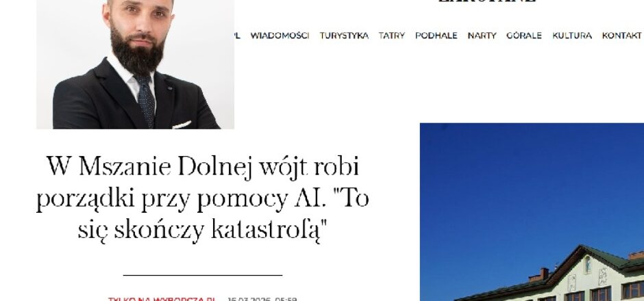The height and width of the screenshot is (301, 644).
Task: Click the Zakopane site logo at top
Action: click(x=487, y=1)
